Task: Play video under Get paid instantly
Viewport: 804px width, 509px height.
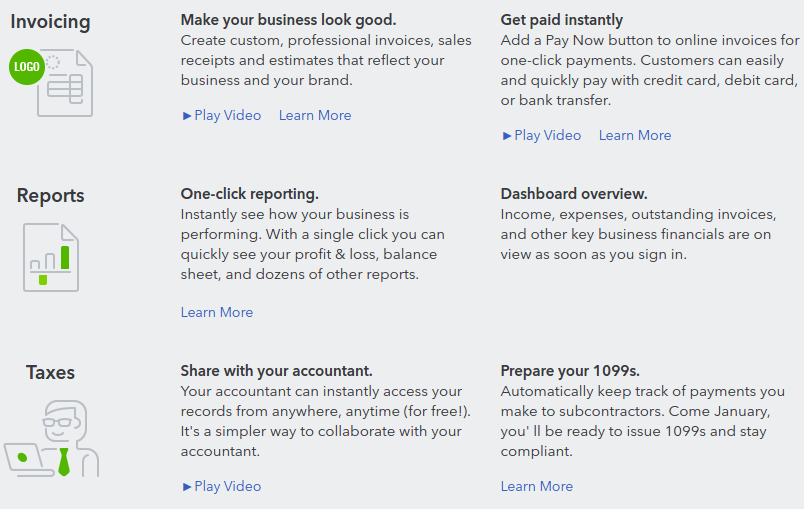Action: tap(542, 135)
